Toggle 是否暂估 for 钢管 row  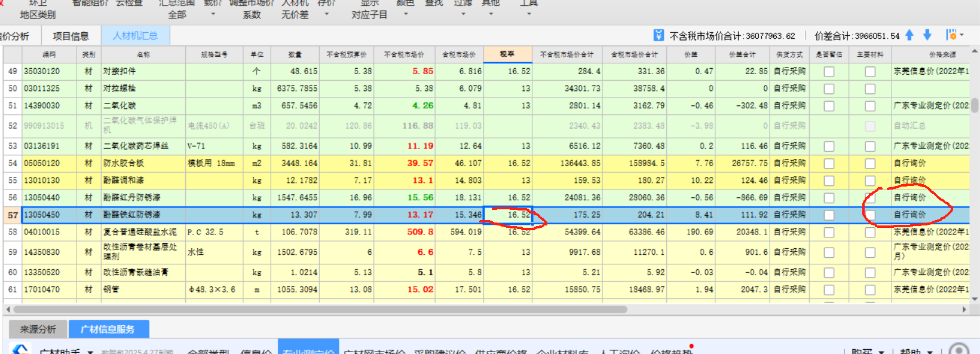[x=829, y=289]
